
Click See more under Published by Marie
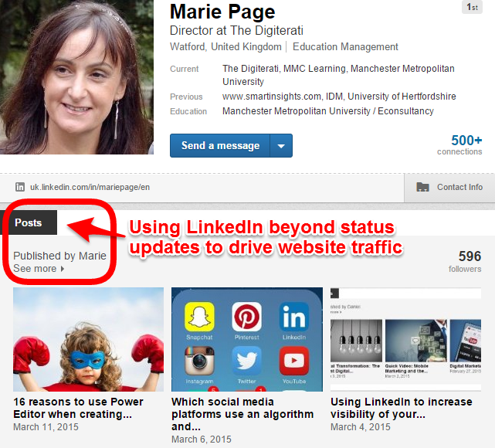click(x=35, y=269)
